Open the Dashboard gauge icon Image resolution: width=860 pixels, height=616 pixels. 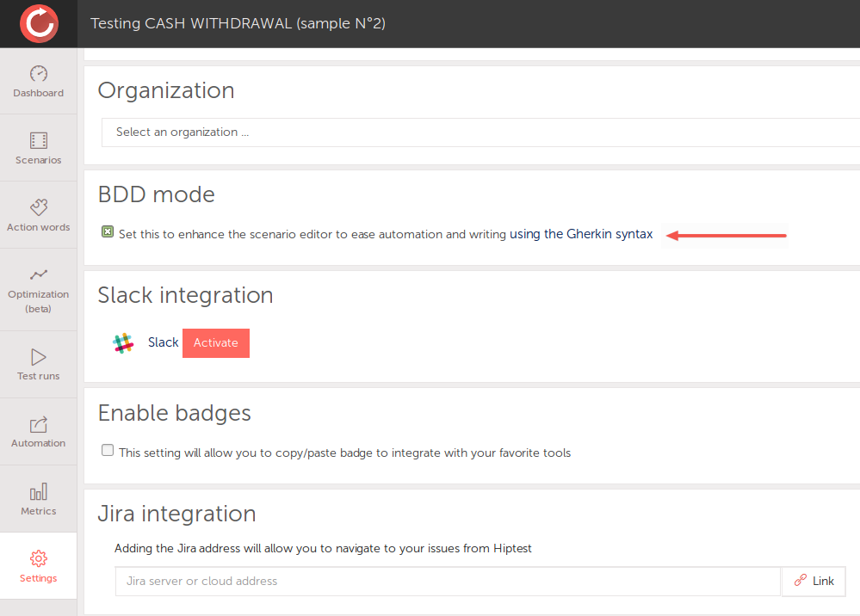pos(39,73)
